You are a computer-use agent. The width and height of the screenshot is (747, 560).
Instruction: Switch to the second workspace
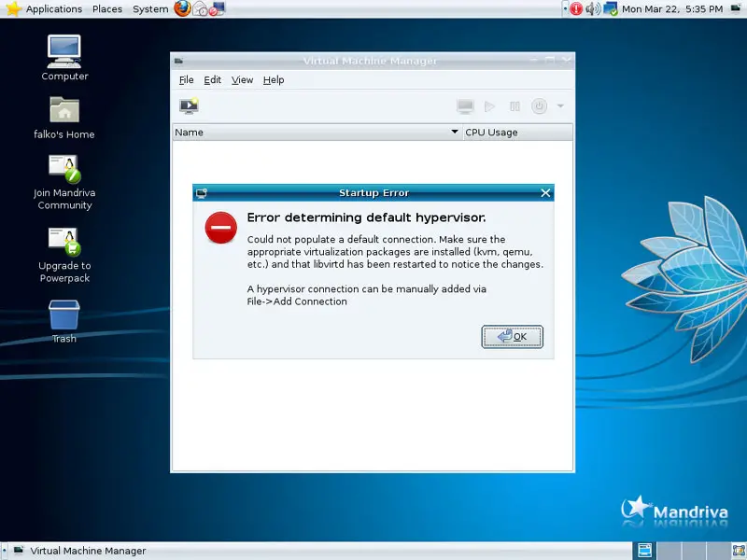point(669,551)
